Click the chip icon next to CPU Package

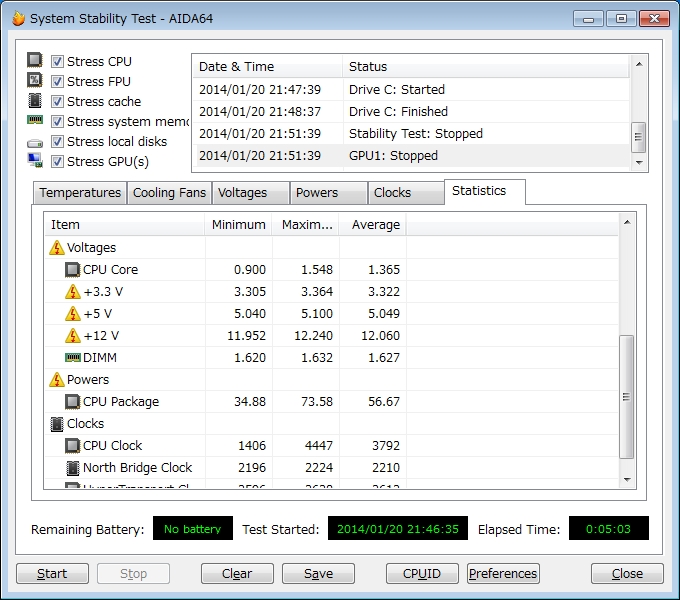click(x=73, y=401)
